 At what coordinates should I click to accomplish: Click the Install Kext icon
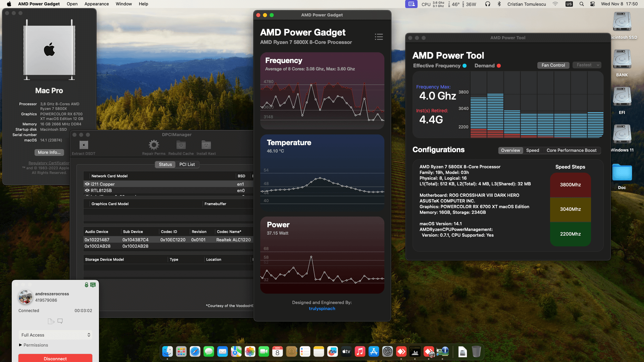[206, 145]
